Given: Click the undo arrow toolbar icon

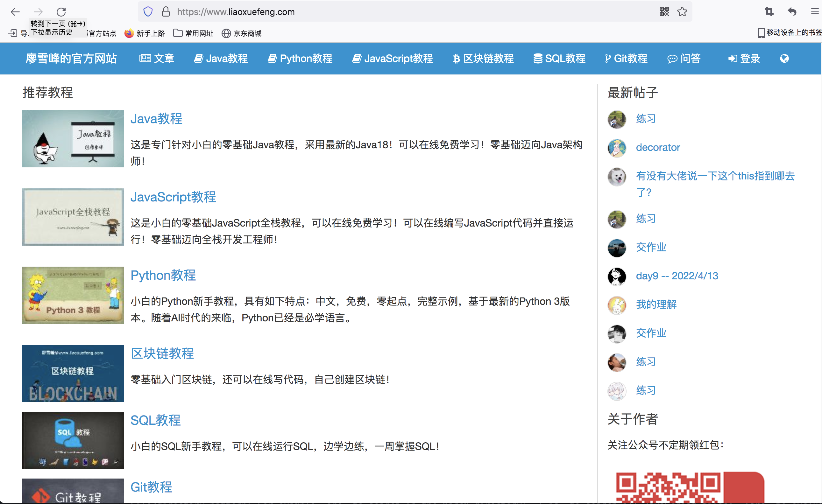Looking at the screenshot, I should coord(792,12).
